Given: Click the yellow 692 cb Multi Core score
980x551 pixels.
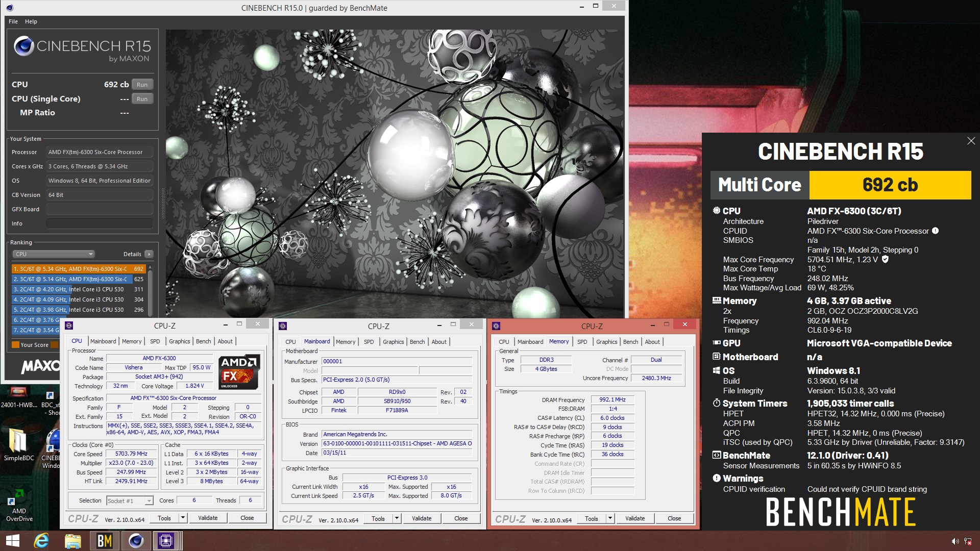Looking at the screenshot, I should pos(890,185).
